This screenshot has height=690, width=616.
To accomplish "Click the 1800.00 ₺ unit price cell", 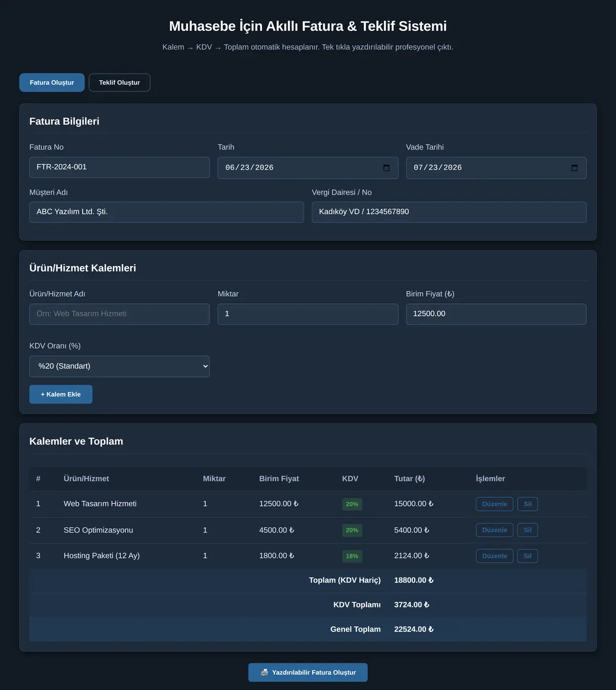I will pyautogui.click(x=277, y=555).
